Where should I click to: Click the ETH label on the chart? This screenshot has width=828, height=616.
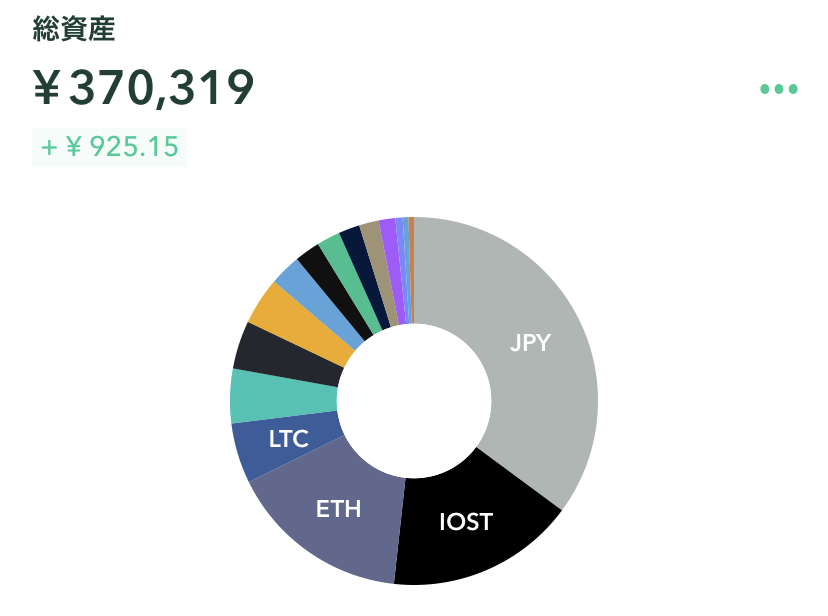tap(338, 508)
